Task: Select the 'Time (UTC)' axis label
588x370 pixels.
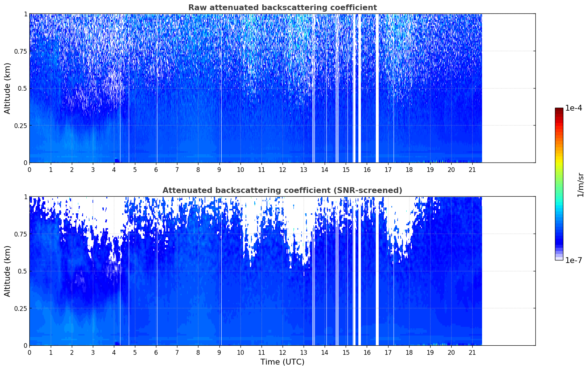Action: 282,362
